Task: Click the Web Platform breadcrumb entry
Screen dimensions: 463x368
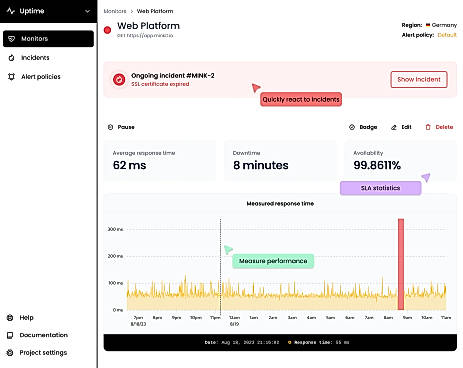Action: pos(155,11)
